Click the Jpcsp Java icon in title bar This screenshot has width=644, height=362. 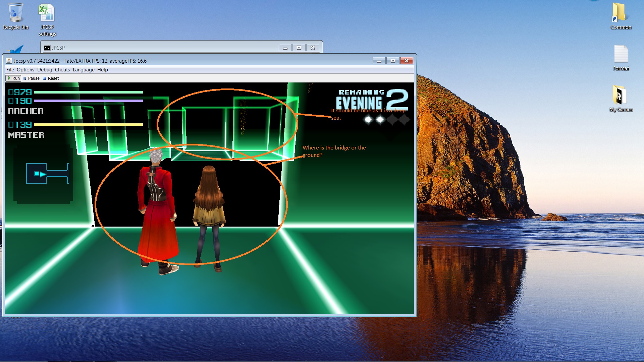point(9,61)
